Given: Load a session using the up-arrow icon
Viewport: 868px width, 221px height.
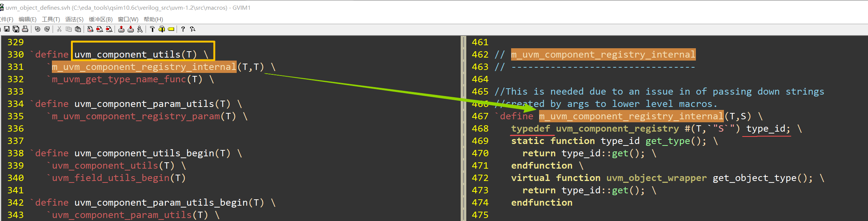Looking at the screenshot, I should (121, 29).
